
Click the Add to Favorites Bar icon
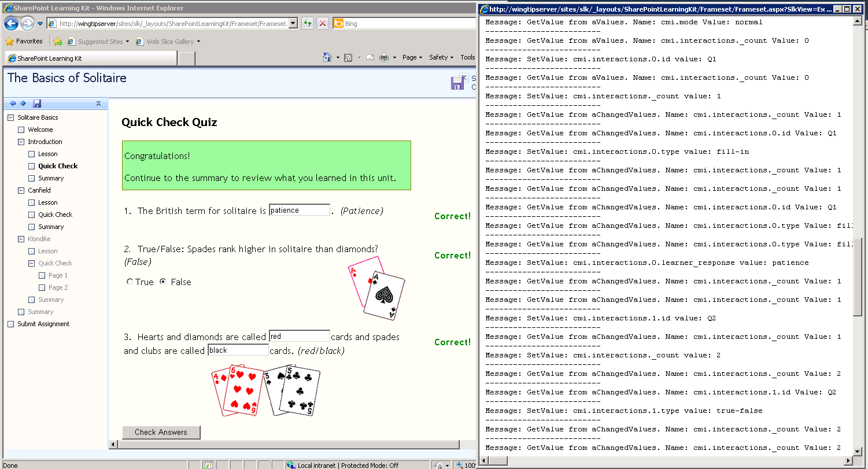coord(58,42)
